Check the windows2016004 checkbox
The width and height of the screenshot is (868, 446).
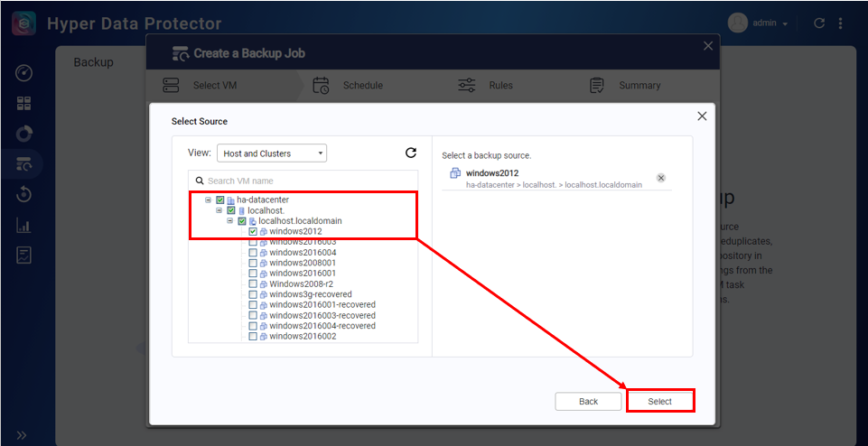point(253,252)
